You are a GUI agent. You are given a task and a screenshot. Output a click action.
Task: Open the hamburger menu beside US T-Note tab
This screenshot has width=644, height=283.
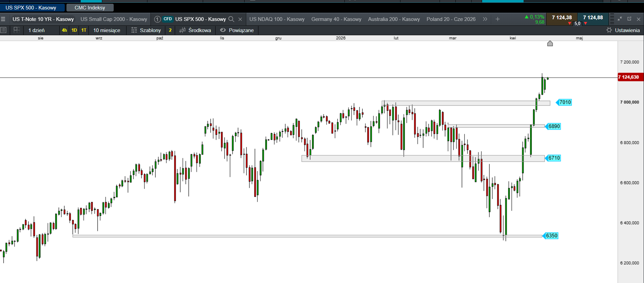[3, 19]
